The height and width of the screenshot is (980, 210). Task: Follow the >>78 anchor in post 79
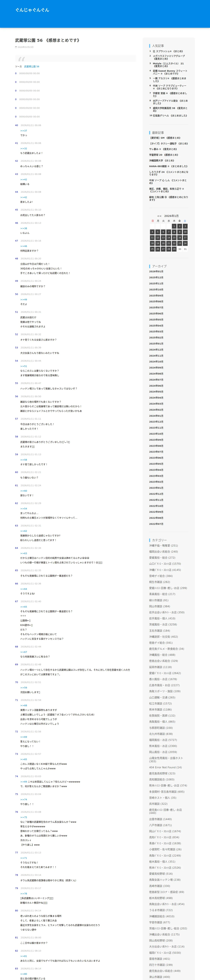point(24,894)
